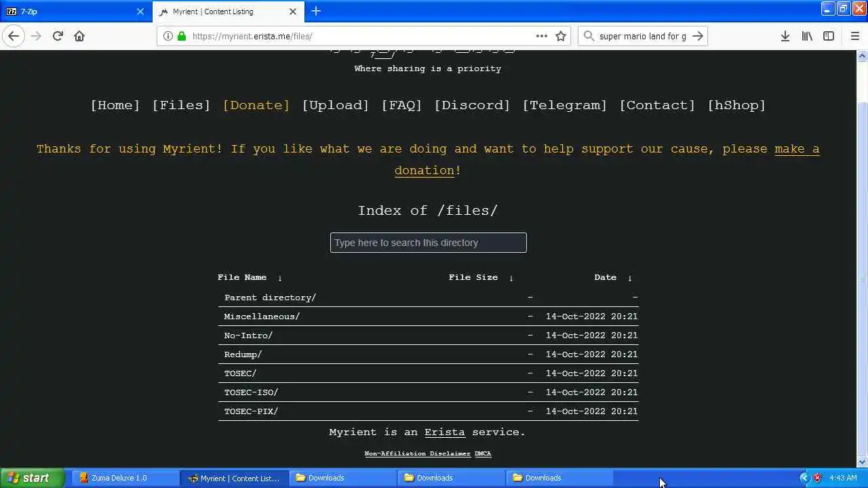868x488 pixels.
Task: Go to the [Home] navigation link
Action: point(115,105)
